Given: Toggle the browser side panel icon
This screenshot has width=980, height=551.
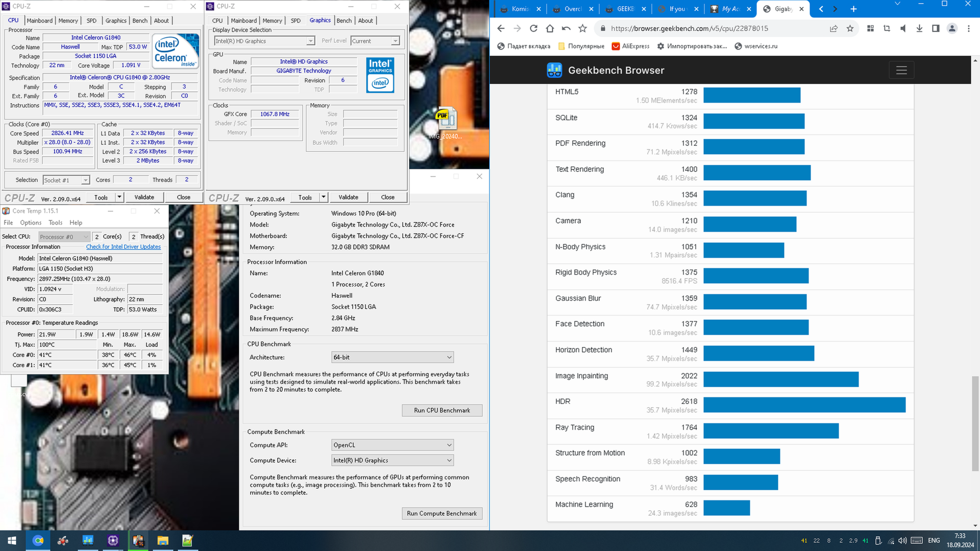Looking at the screenshot, I should [x=936, y=29].
